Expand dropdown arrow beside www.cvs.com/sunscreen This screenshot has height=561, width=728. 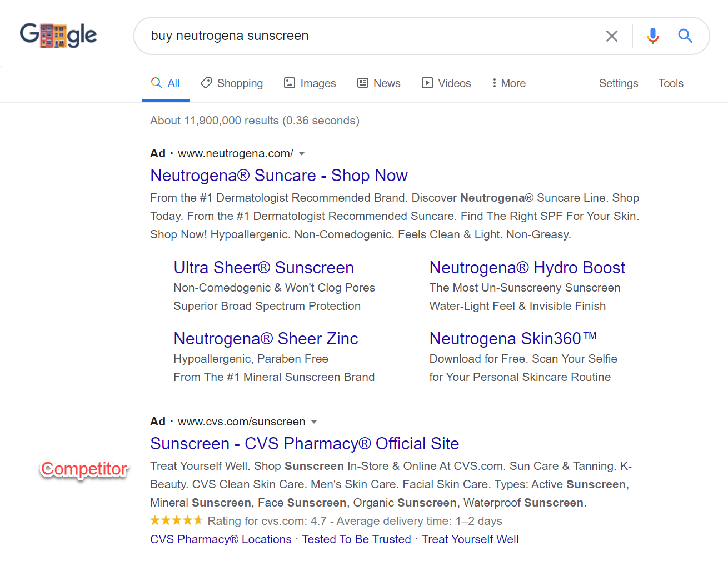[x=314, y=422]
